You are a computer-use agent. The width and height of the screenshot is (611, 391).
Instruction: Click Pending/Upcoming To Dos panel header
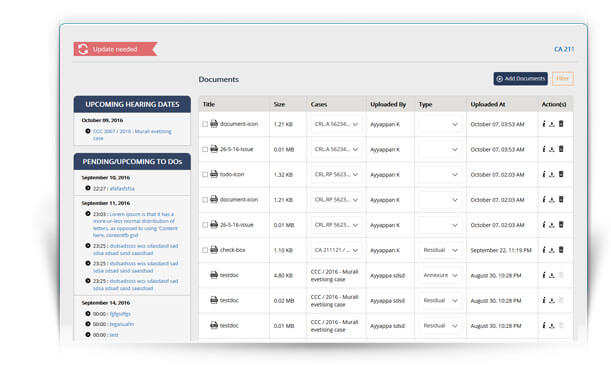click(x=132, y=161)
